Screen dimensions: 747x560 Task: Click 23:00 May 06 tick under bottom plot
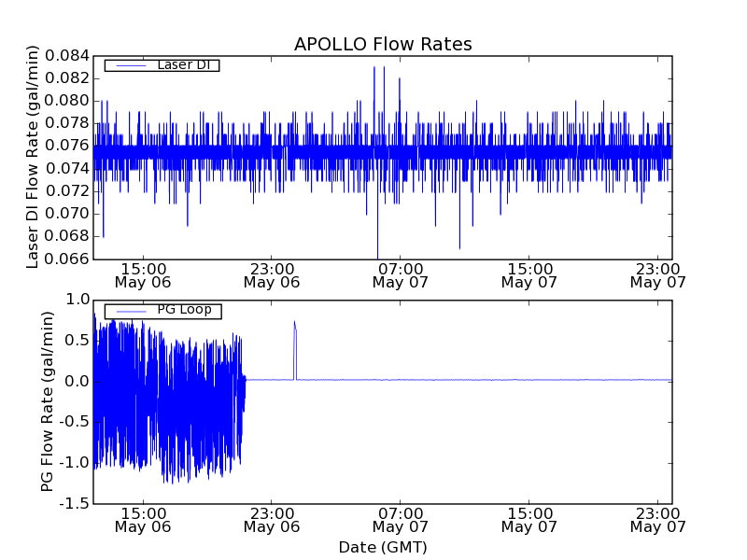[272, 520]
